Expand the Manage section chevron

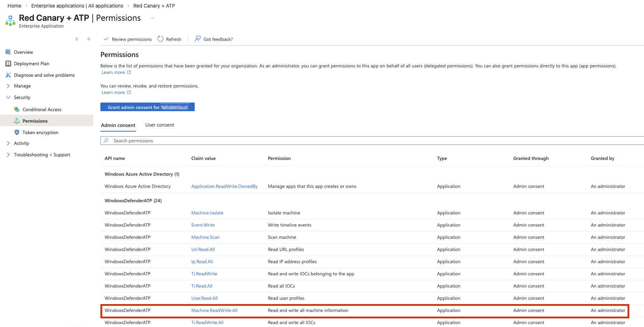(8, 86)
